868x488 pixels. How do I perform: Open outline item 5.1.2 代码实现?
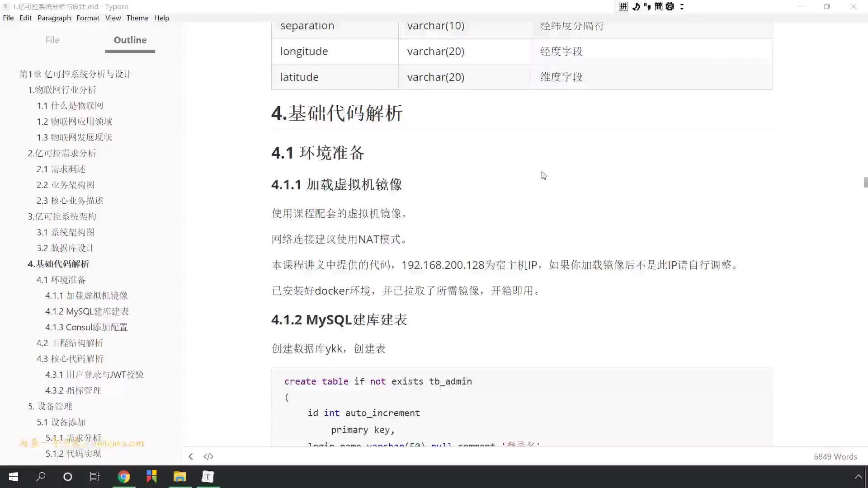73,454
